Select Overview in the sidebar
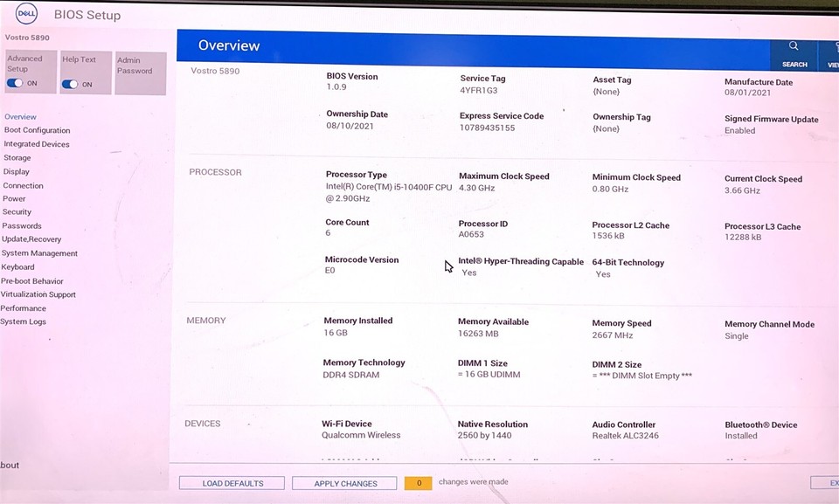 tap(20, 117)
